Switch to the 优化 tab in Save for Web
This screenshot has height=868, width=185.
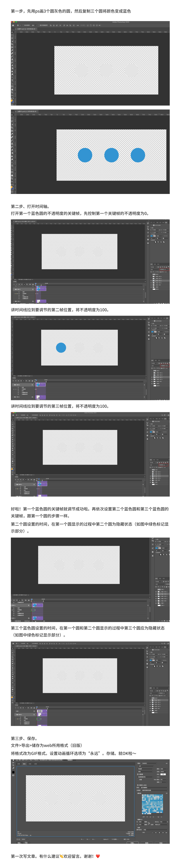(24, 764)
